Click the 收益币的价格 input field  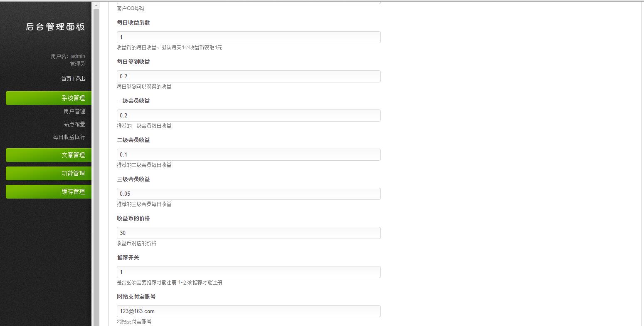[x=249, y=233]
